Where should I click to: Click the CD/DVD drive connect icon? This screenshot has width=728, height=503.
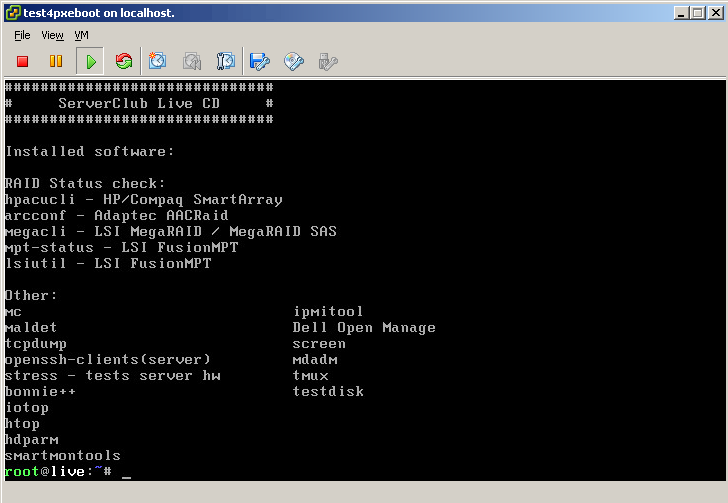pyautogui.click(x=293, y=61)
